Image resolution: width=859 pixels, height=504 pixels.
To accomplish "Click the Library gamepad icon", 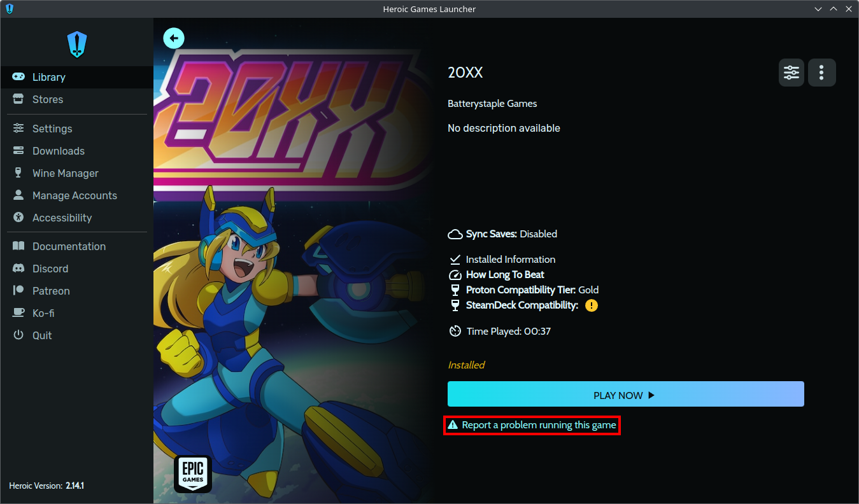I will pos(18,77).
